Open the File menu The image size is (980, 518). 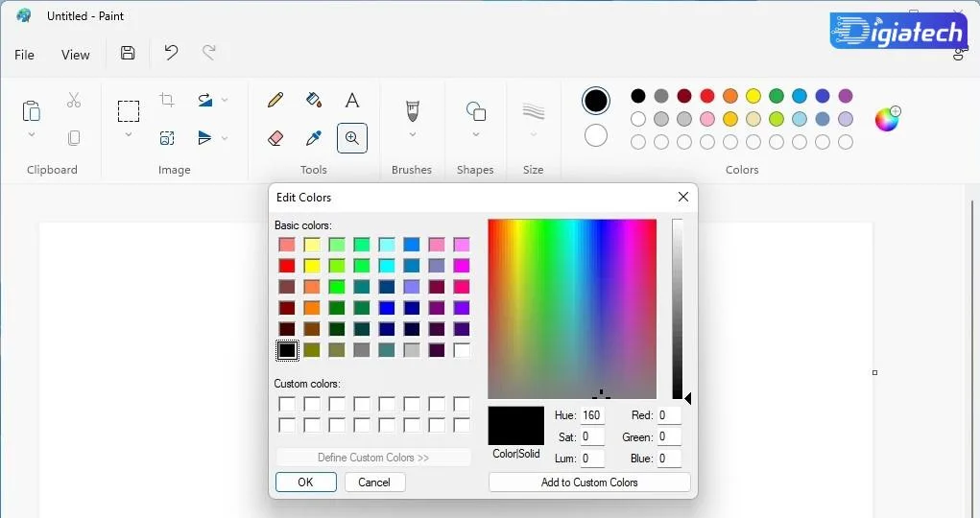[24, 55]
